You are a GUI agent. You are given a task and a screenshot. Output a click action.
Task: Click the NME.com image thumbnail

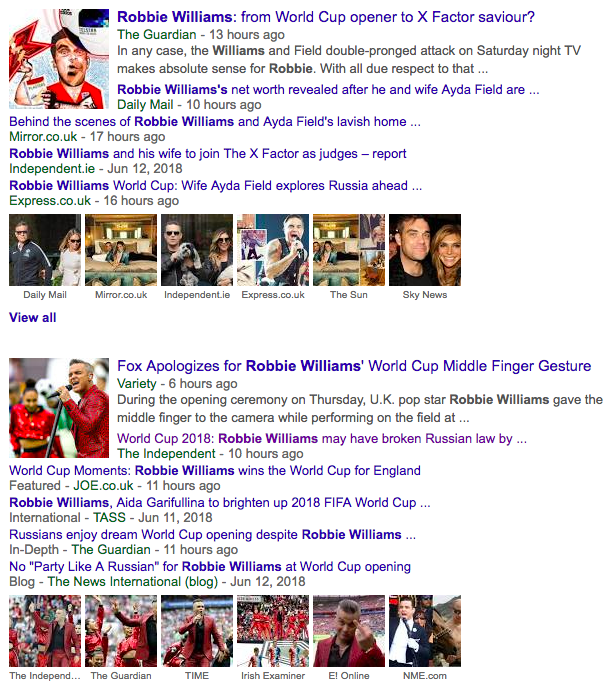point(425,631)
